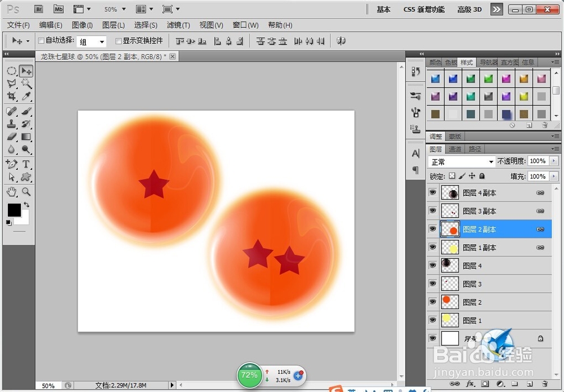
Task: Hide layer 图层 2 副本
Action: tap(433, 229)
